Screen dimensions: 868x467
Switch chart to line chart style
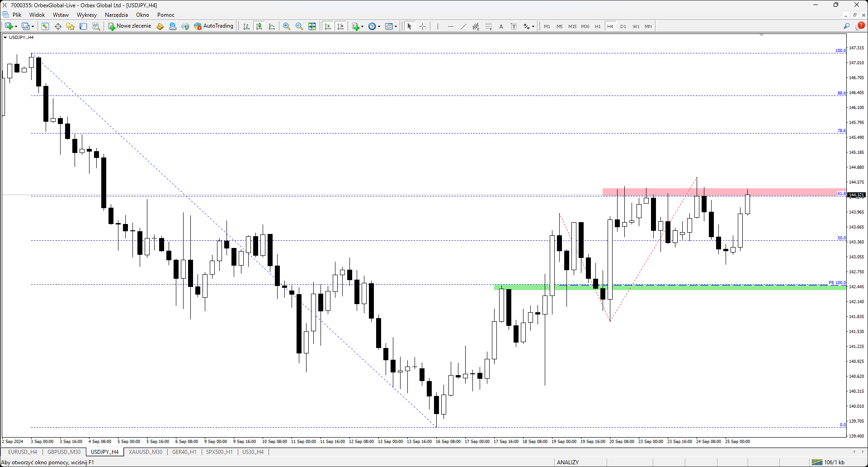[x=272, y=26]
